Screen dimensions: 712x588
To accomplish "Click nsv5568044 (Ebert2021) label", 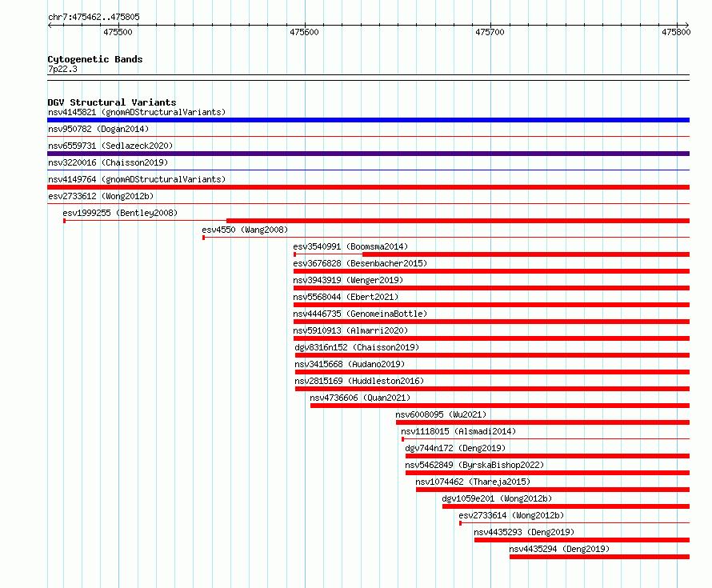I will [x=346, y=297].
